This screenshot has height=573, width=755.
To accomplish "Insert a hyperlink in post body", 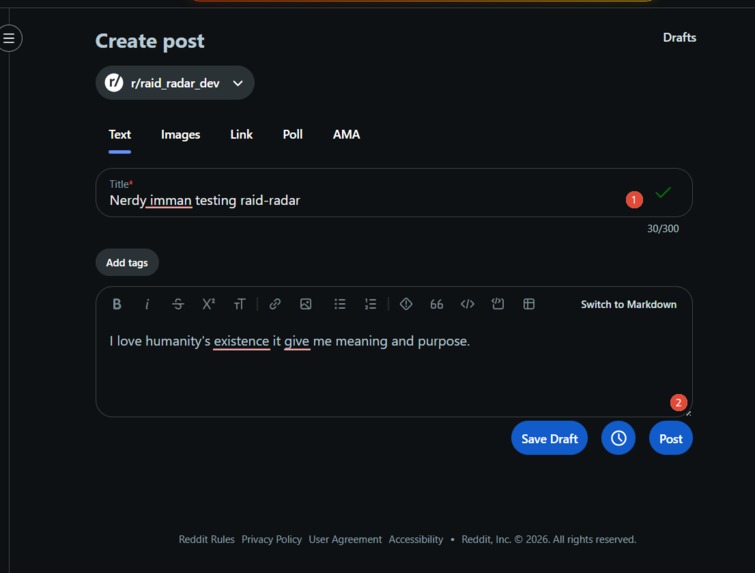I will 275,304.
